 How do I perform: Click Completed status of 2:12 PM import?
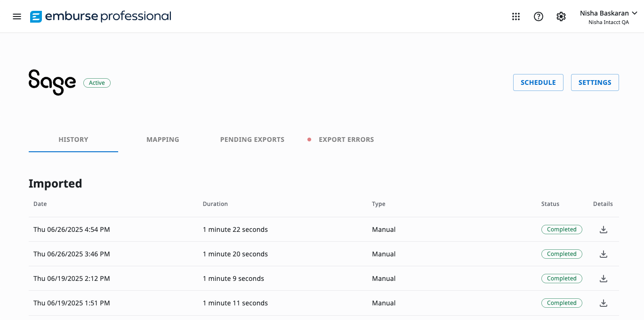click(x=562, y=279)
